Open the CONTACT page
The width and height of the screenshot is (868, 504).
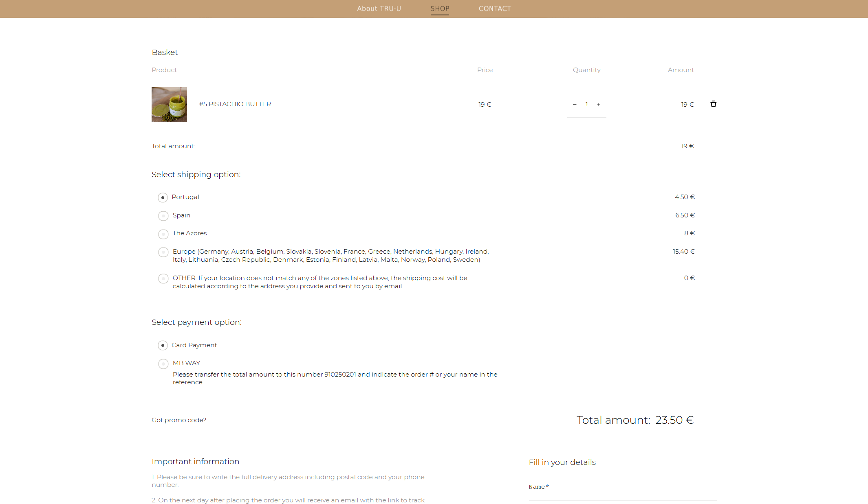click(495, 9)
